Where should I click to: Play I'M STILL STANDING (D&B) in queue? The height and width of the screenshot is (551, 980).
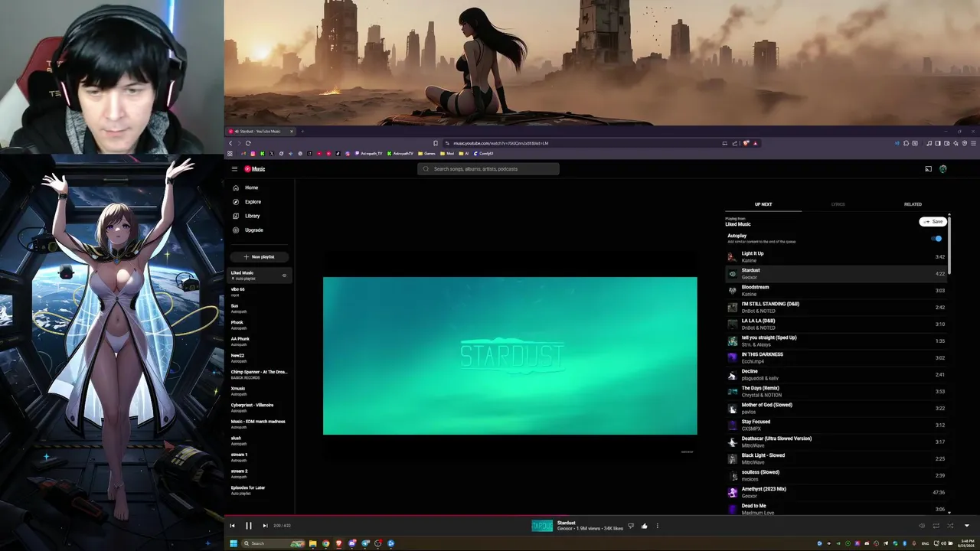(837, 308)
